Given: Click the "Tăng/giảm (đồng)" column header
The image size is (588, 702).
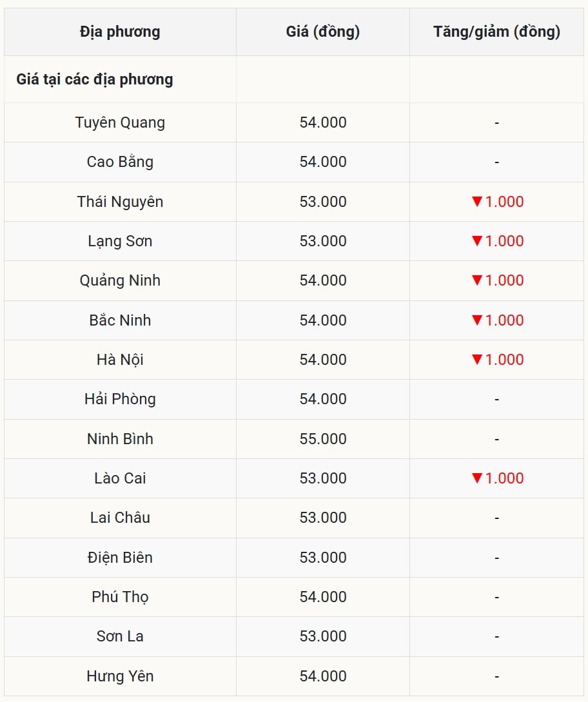Looking at the screenshot, I should pos(496,32).
